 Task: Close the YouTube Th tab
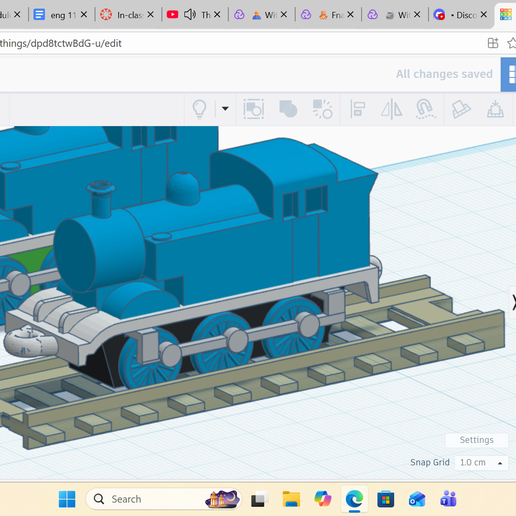pos(217,15)
